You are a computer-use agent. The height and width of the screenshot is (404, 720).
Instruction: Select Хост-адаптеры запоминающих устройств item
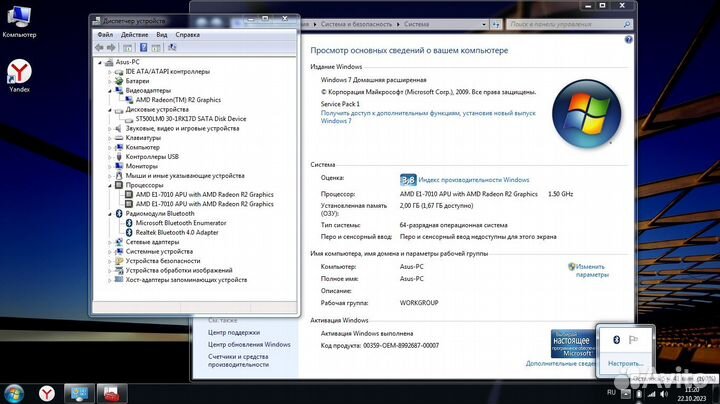[186, 280]
